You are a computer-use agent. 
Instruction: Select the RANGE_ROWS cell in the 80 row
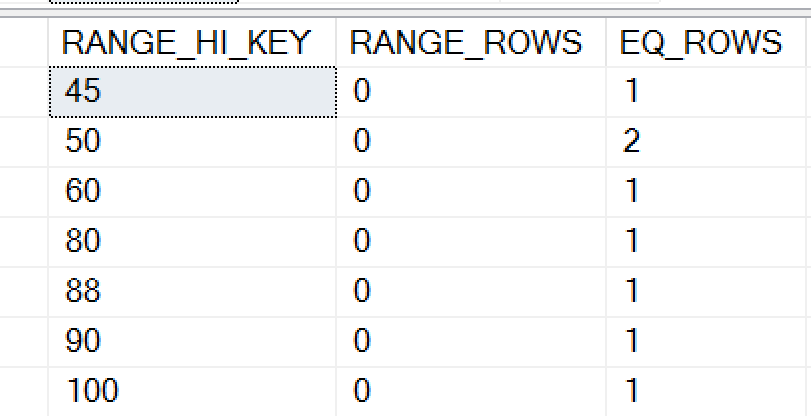[470, 240]
